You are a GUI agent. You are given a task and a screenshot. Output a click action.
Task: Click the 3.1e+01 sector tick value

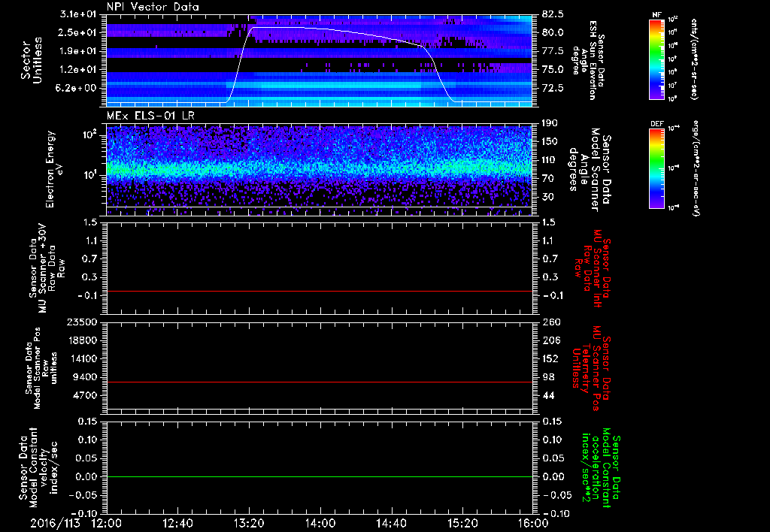(79, 15)
